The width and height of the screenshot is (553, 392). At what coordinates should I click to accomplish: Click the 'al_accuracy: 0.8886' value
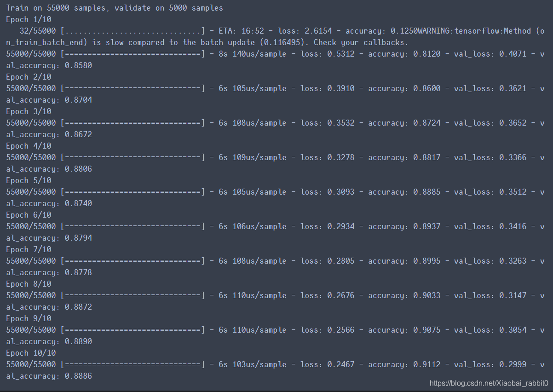coord(49,376)
